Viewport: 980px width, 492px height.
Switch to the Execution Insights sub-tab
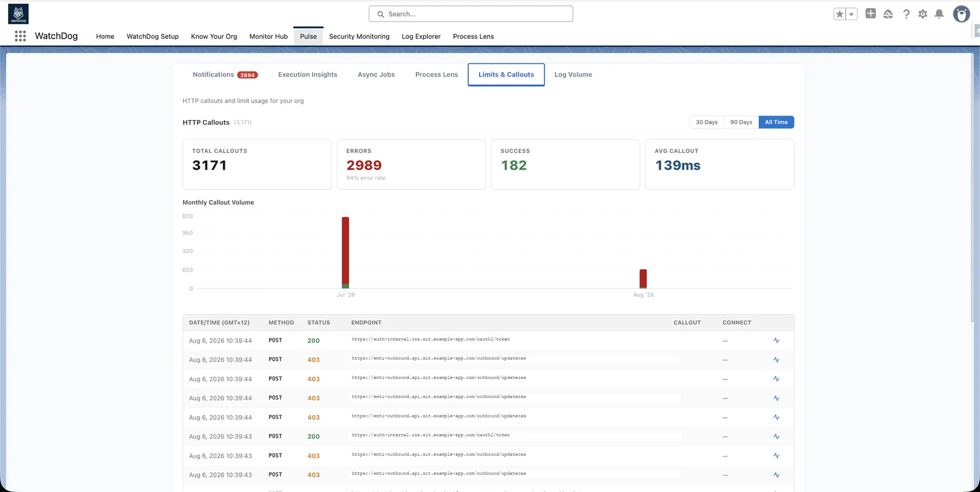coord(307,75)
